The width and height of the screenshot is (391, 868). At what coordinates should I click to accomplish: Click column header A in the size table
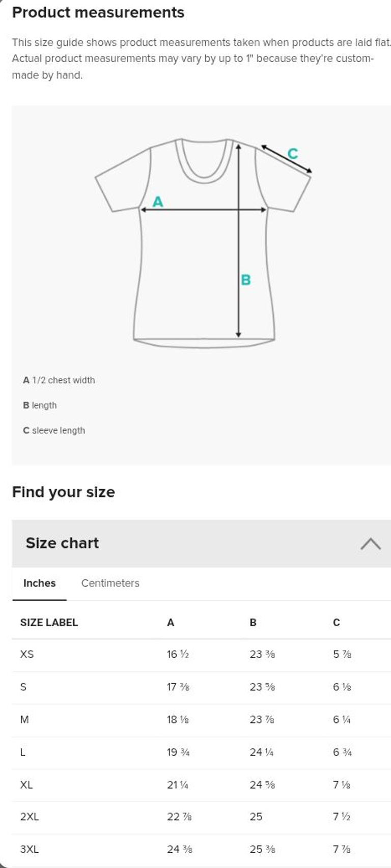tap(171, 623)
